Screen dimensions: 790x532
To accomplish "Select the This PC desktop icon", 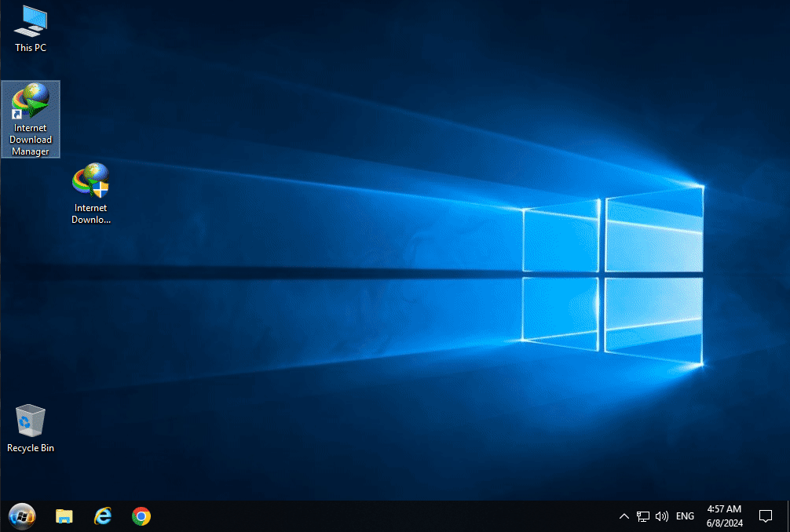I will tap(30, 29).
